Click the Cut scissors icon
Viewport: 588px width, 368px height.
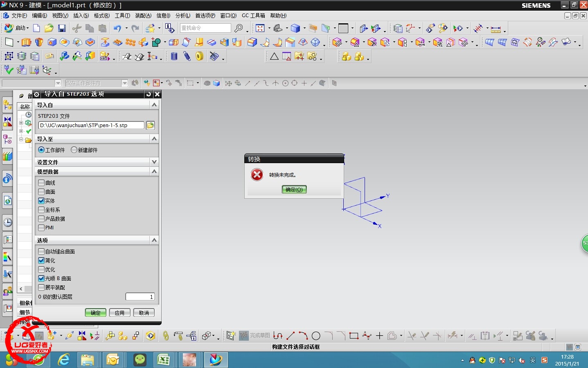tap(77, 28)
